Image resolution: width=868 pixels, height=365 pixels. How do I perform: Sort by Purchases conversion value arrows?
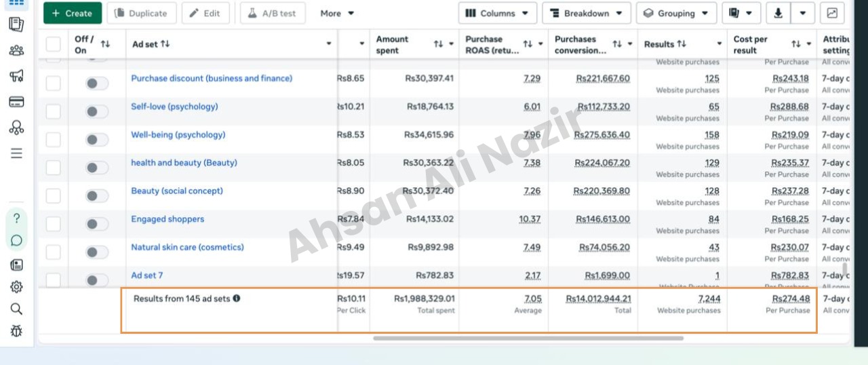(617, 44)
